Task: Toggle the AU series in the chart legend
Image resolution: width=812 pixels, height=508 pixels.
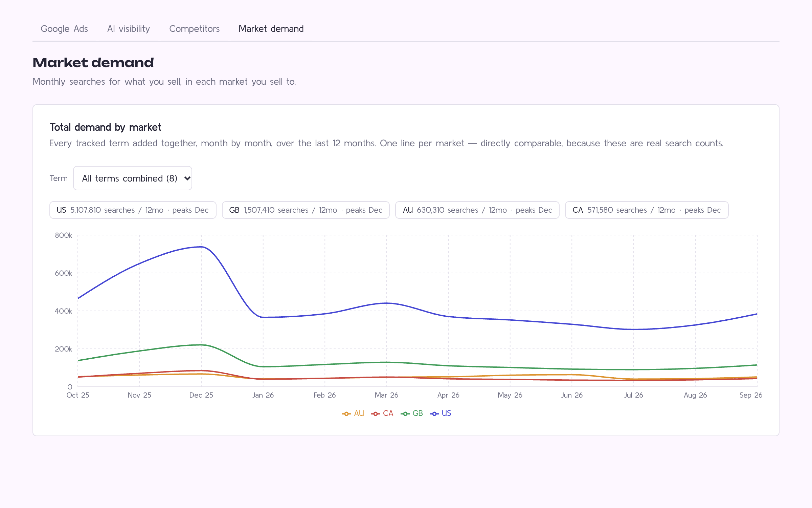Action: point(353,413)
